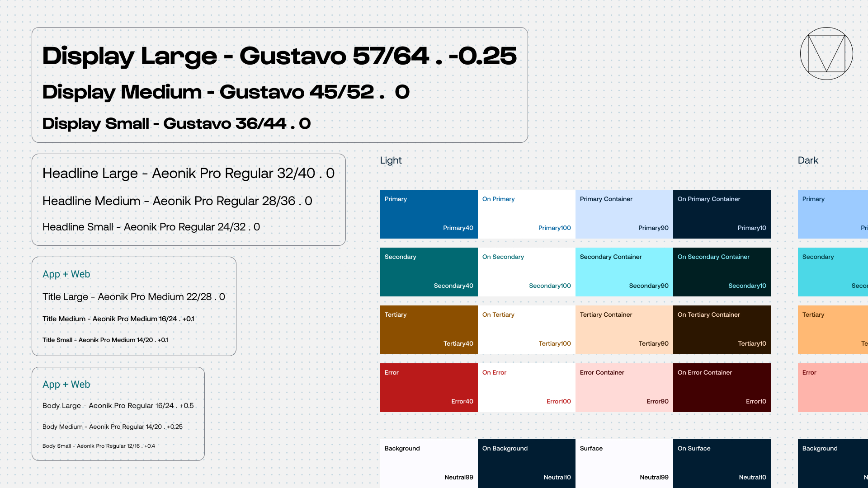Select the Title Large Aeonik text
868x488 pixels.
click(133, 297)
